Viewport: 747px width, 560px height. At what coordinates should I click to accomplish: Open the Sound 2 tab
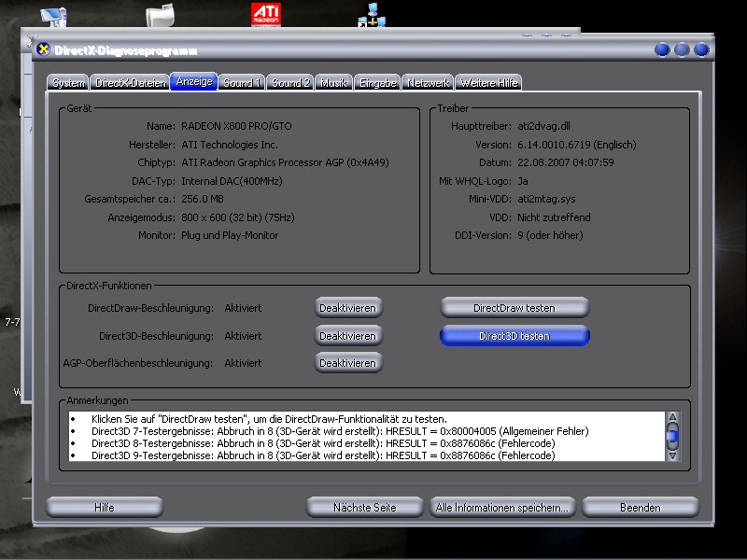click(290, 83)
